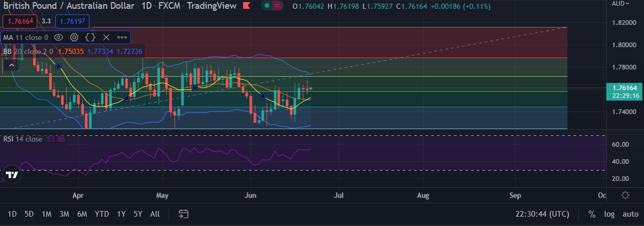Click the RSI value 53.86
The height and width of the screenshot is (226, 644).
55,139
